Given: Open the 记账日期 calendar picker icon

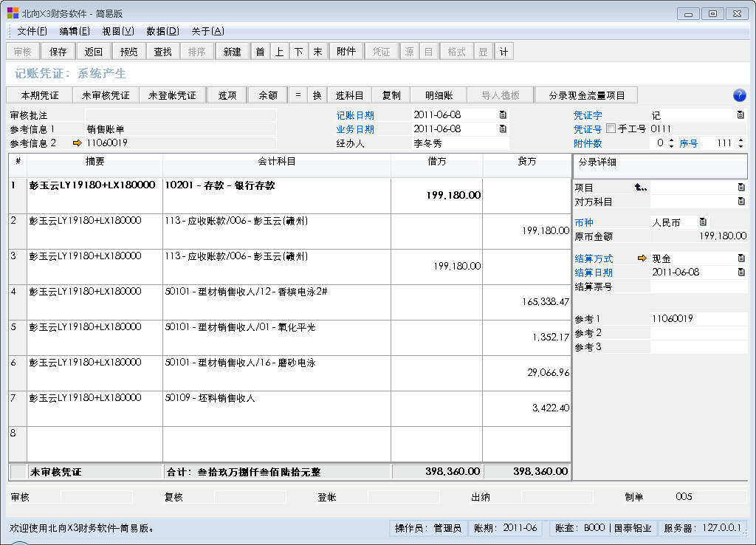Looking at the screenshot, I should coord(503,114).
